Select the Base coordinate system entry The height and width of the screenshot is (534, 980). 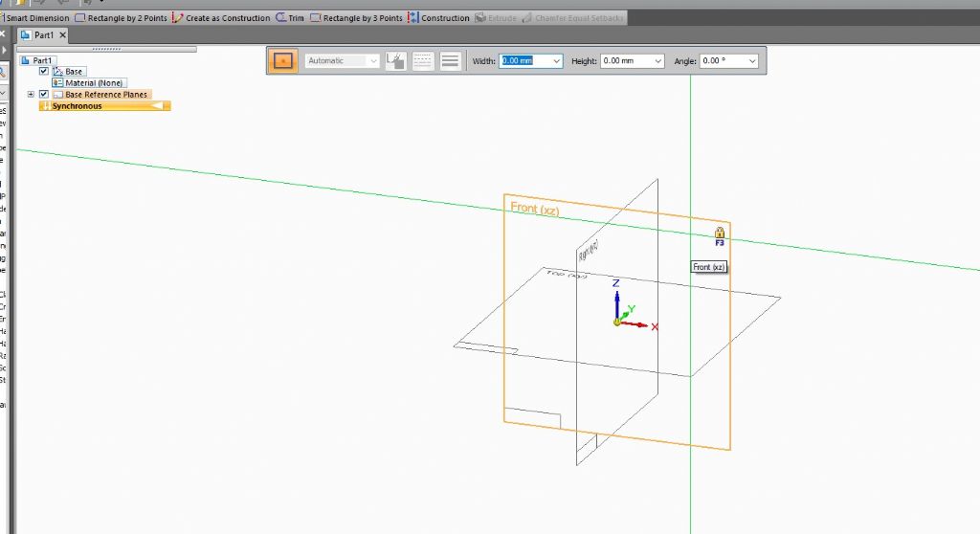point(69,71)
